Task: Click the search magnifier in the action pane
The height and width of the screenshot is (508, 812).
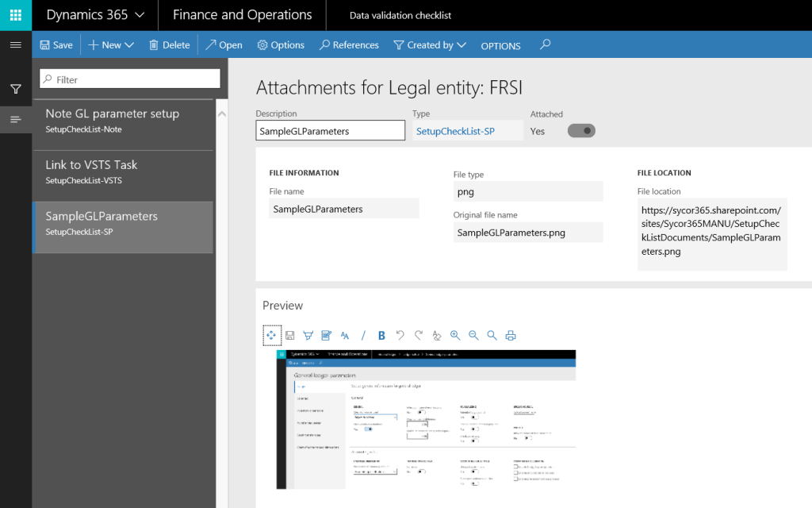Action: click(x=544, y=45)
